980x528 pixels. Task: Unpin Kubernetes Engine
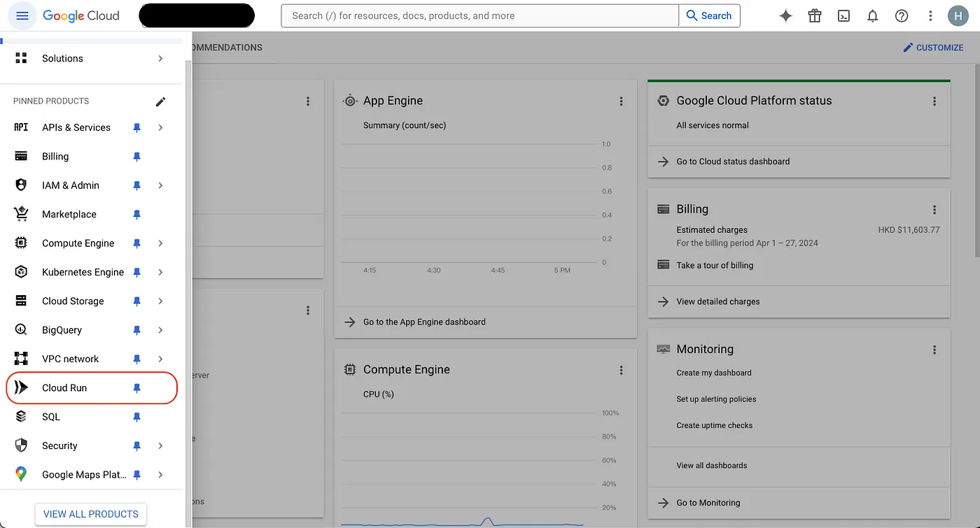(x=137, y=273)
